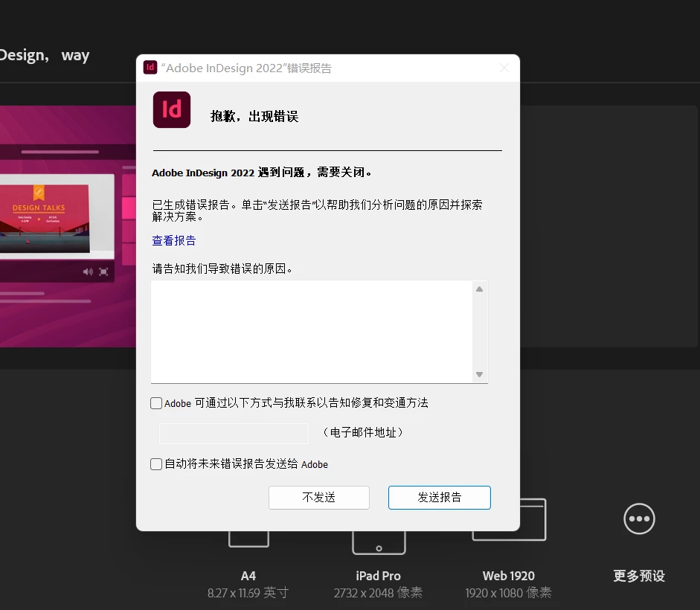Click the text area scroll down arrow
The image size is (700, 610).
tap(480, 374)
